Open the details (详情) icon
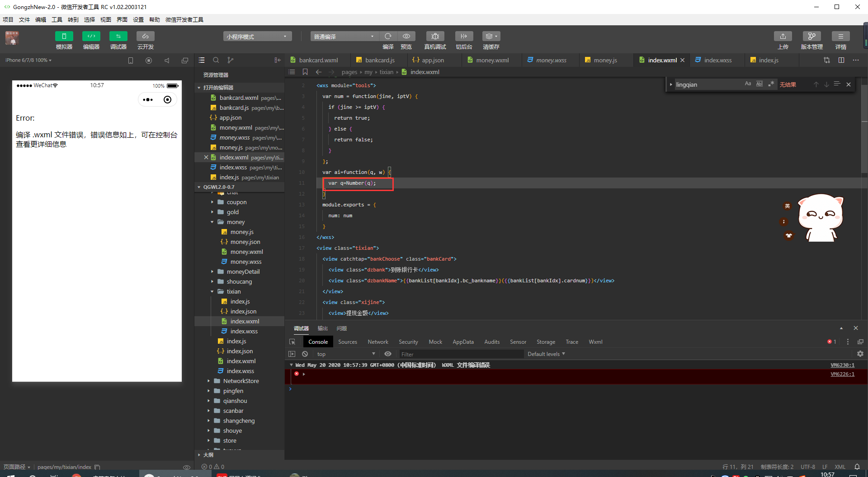Screen dimensions: 868x477 coord(841,36)
